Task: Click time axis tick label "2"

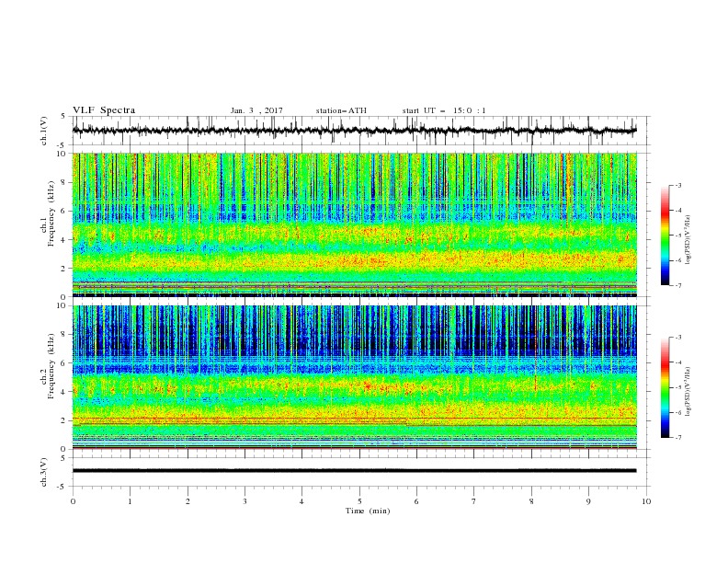Action: click(188, 501)
